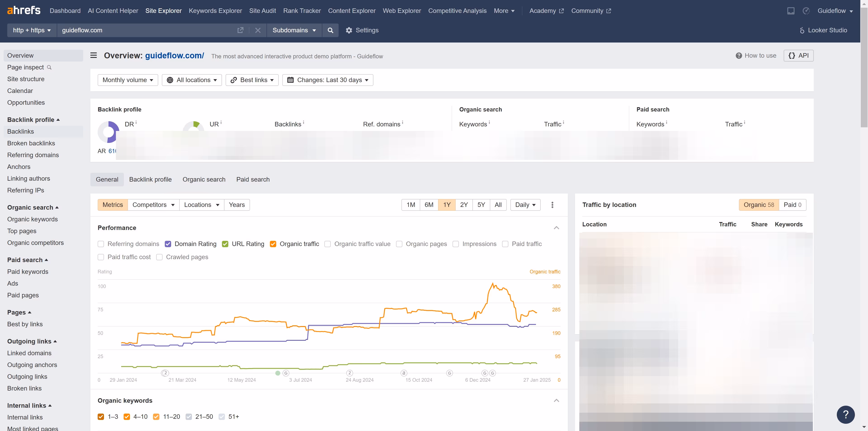Open Keywords Explorer from the top menu
Viewport: 868px width, 431px height.
click(215, 10)
